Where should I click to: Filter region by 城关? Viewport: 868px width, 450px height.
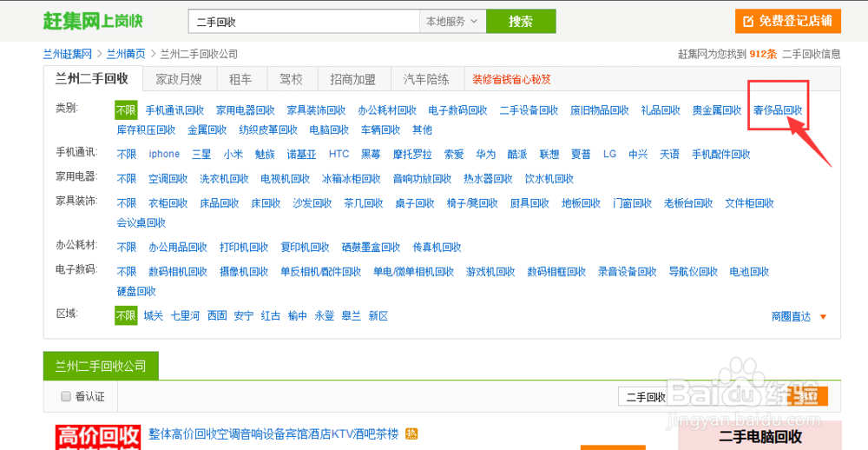[154, 316]
